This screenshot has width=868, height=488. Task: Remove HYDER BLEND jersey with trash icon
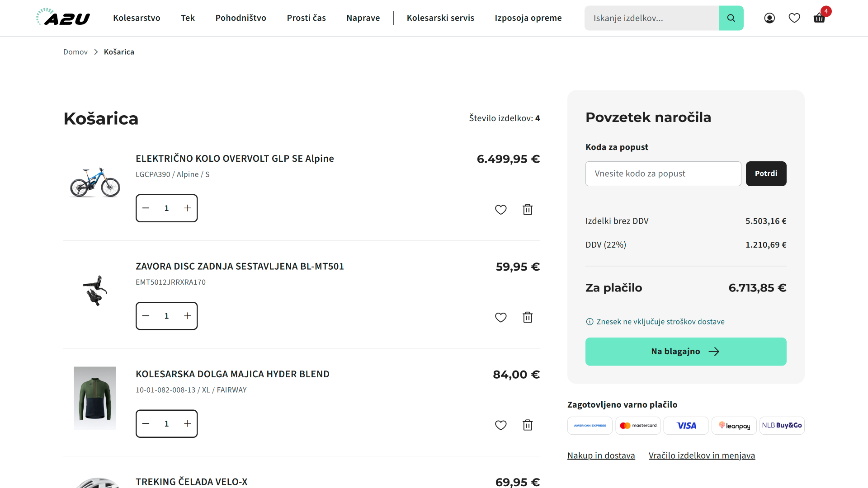point(528,425)
